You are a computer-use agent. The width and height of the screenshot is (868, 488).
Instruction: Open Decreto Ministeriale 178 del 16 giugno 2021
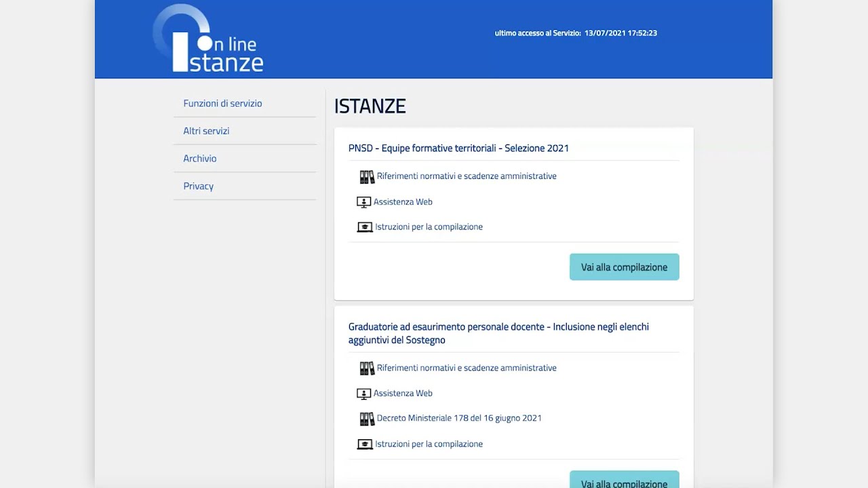[459, 418]
